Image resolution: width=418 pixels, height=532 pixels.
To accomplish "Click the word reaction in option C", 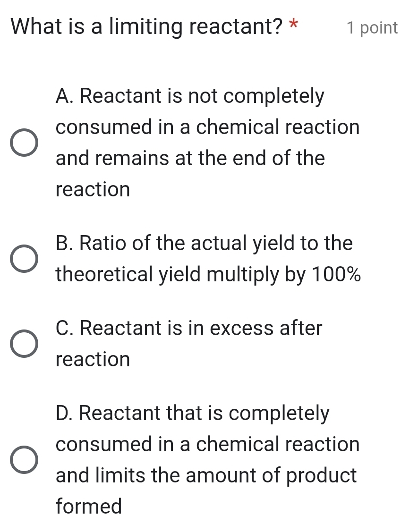I will tap(92, 359).
